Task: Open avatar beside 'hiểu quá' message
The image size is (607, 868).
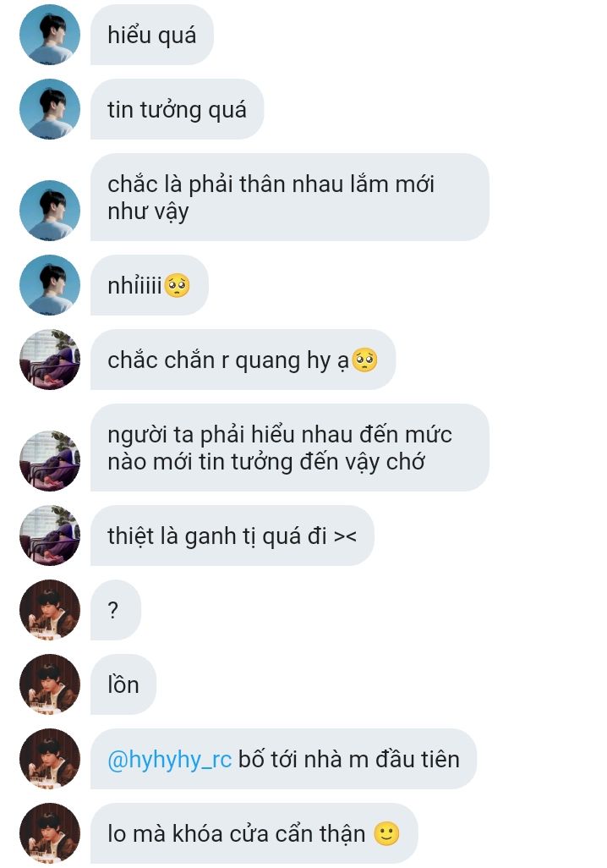Action: coord(50,35)
